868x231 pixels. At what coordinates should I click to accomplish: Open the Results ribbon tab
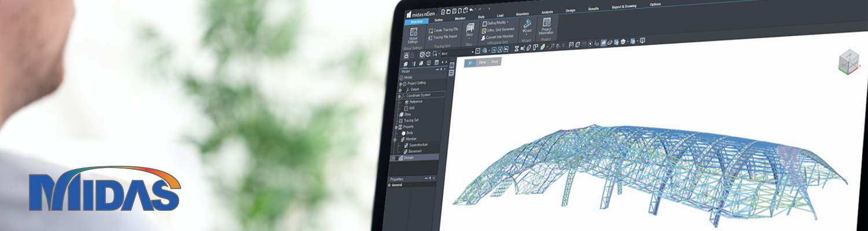point(593,9)
